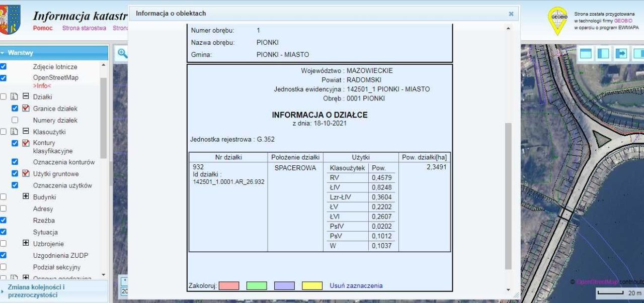The image size is (644, 303).
Task: Select the full-width map layout icon
Action: coord(587,53)
